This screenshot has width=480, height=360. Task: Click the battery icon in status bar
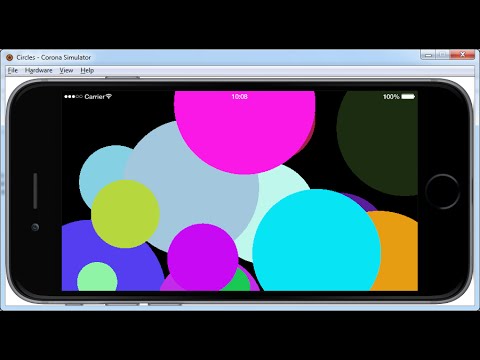pos(408,97)
